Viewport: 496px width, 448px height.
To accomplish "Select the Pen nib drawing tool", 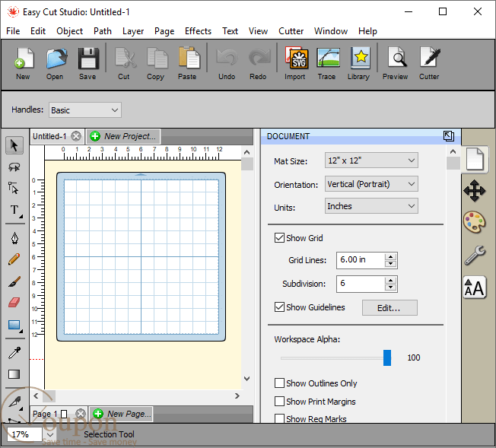I will [x=14, y=238].
